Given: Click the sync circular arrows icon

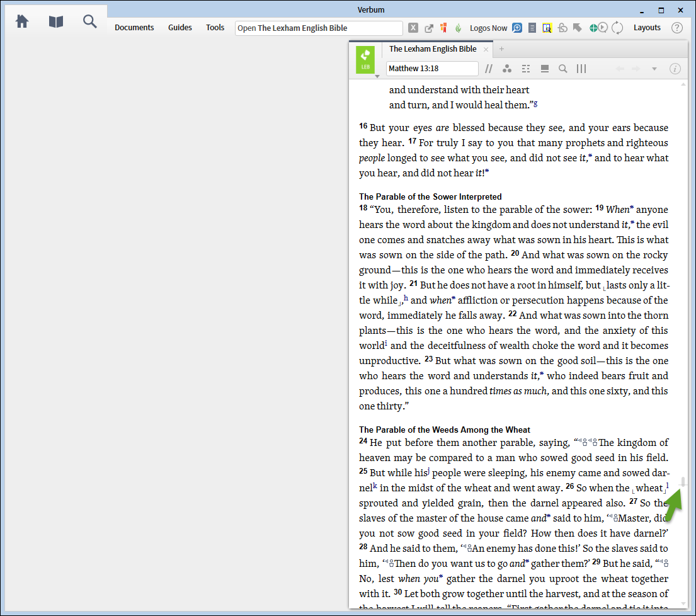Looking at the screenshot, I should [617, 28].
